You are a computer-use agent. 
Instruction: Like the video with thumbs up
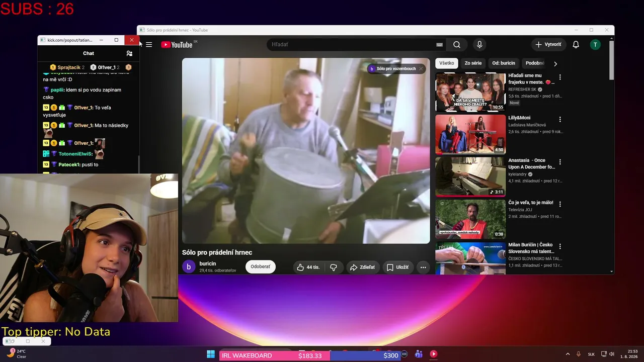[x=308, y=267]
